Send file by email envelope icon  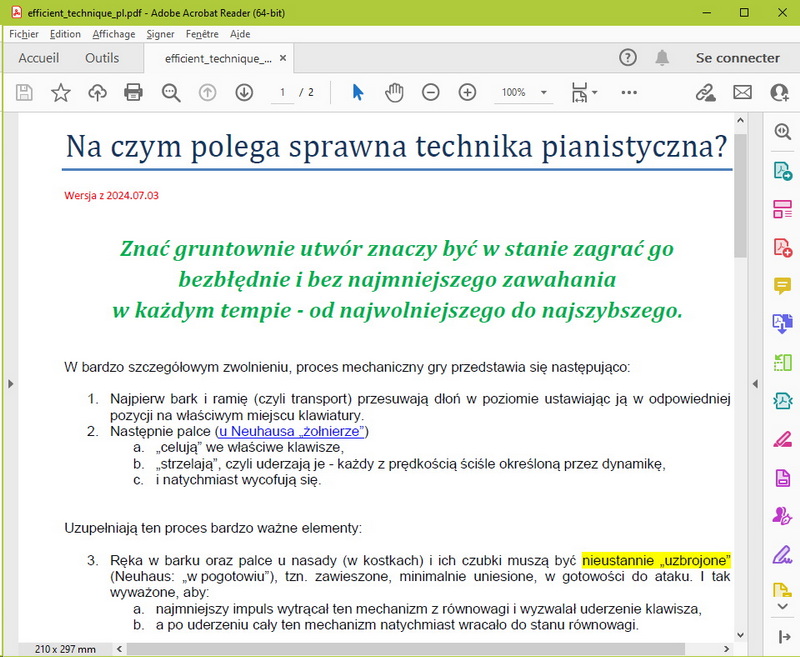[742, 93]
